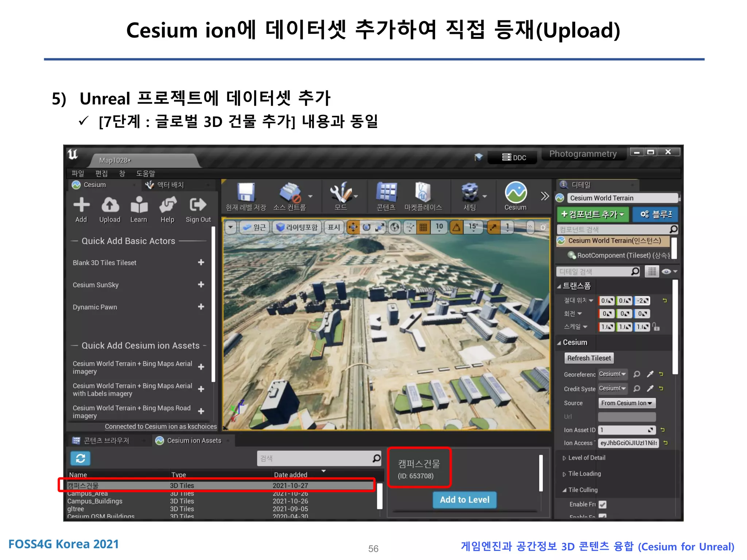Click 컴포넌트 추가 button
The image size is (747, 560).
coord(593,214)
